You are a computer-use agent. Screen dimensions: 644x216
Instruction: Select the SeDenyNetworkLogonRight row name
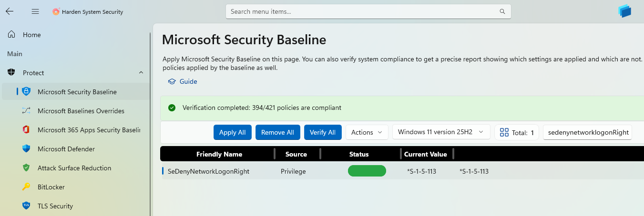pyautogui.click(x=208, y=171)
